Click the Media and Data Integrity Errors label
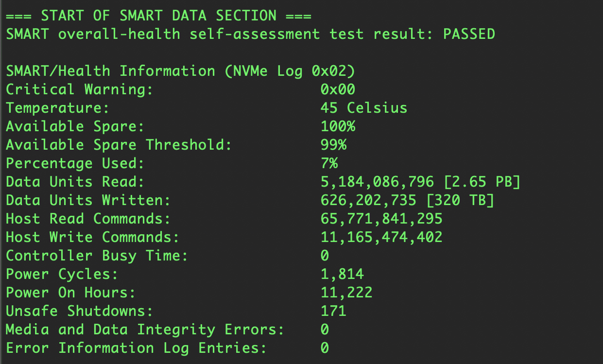Image resolution: width=603 pixels, height=364 pixels. [145, 329]
